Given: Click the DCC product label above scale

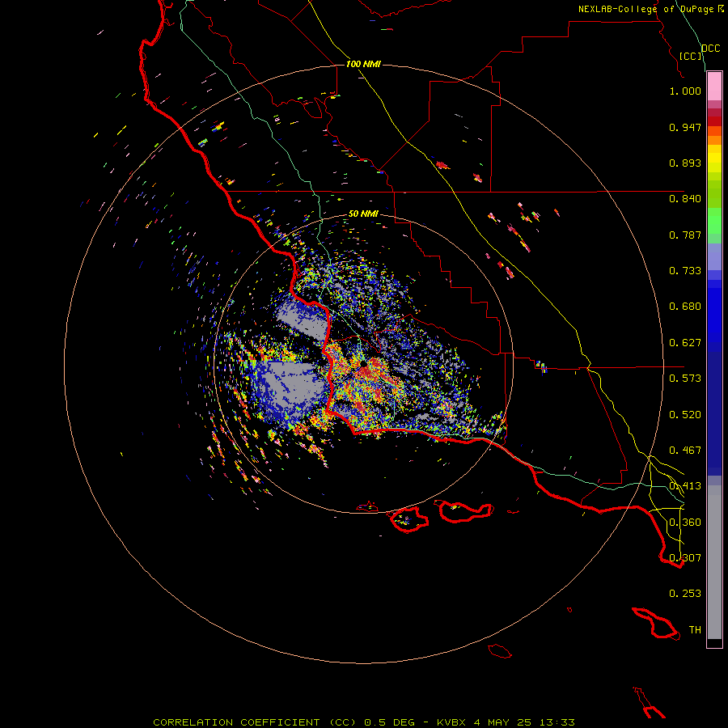Looking at the screenshot, I should (710, 49).
